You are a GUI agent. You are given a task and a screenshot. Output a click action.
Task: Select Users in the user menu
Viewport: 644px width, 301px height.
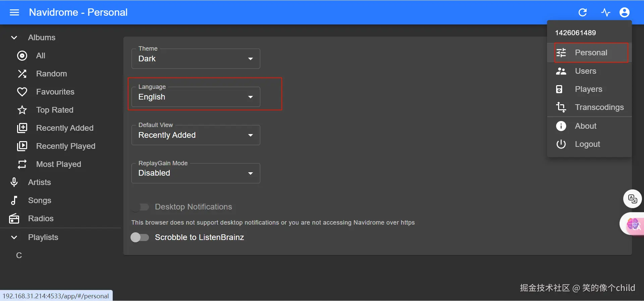point(590,71)
